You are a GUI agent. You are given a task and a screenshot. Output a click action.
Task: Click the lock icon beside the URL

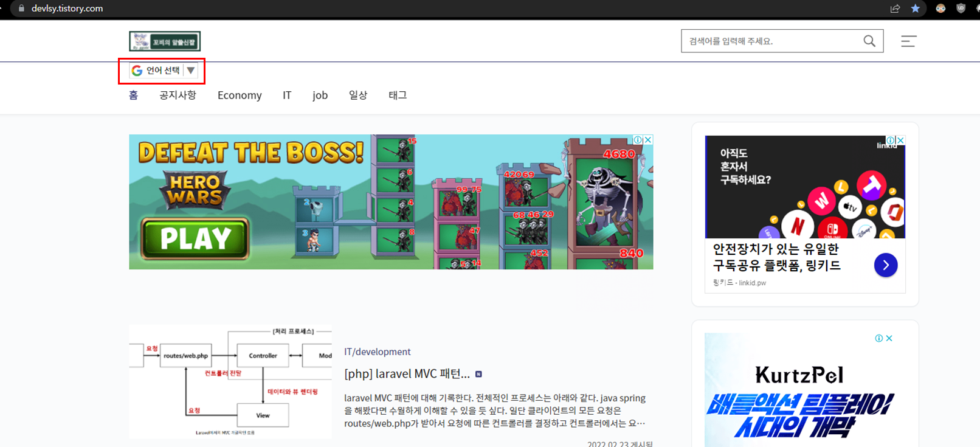coord(22,9)
